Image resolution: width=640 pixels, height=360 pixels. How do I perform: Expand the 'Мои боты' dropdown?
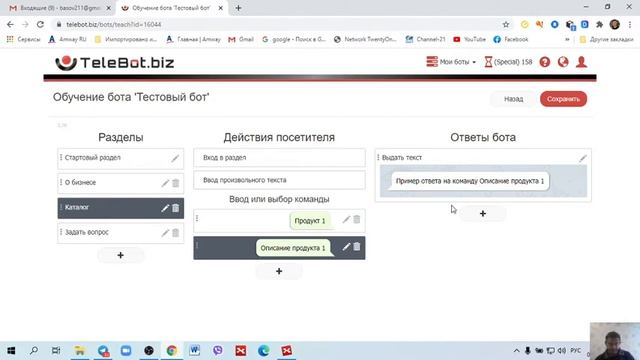(x=451, y=62)
